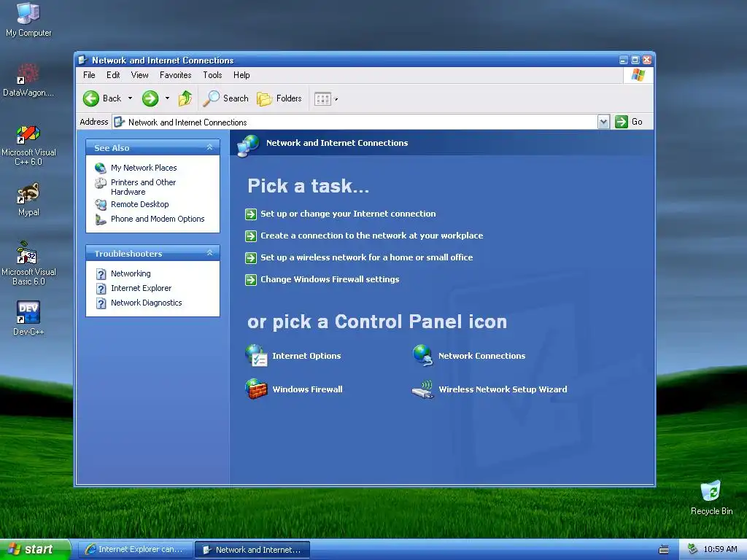The width and height of the screenshot is (747, 560).
Task: Click the Network Diagnostics help icon
Action: pyautogui.click(x=101, y=303)
